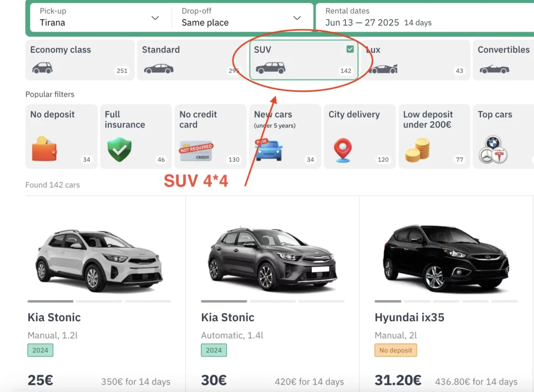Open the Kia Stonic Manual 1.2l listing title
The height and width of the screenshot is (392, 534).
pyautogui.click(x=54, y=317)
